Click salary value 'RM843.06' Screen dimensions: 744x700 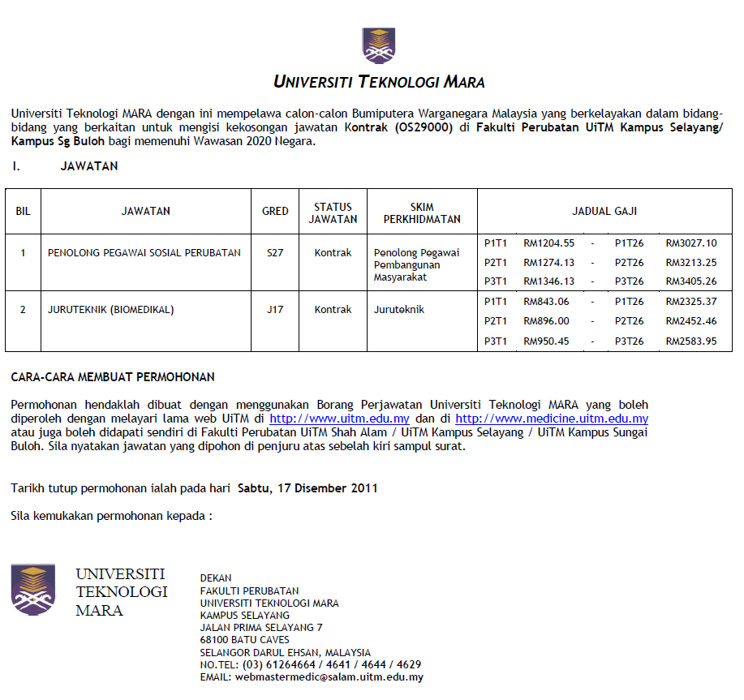(x=546, y=302)
